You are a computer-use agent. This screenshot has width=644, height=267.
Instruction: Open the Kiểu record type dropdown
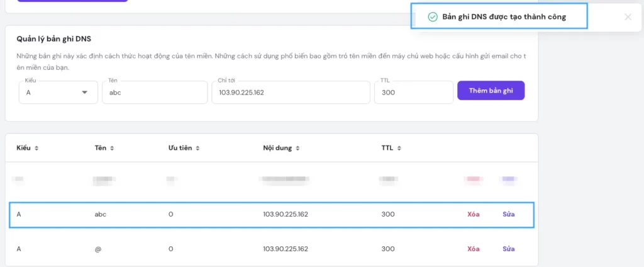(x=57, y=93)
